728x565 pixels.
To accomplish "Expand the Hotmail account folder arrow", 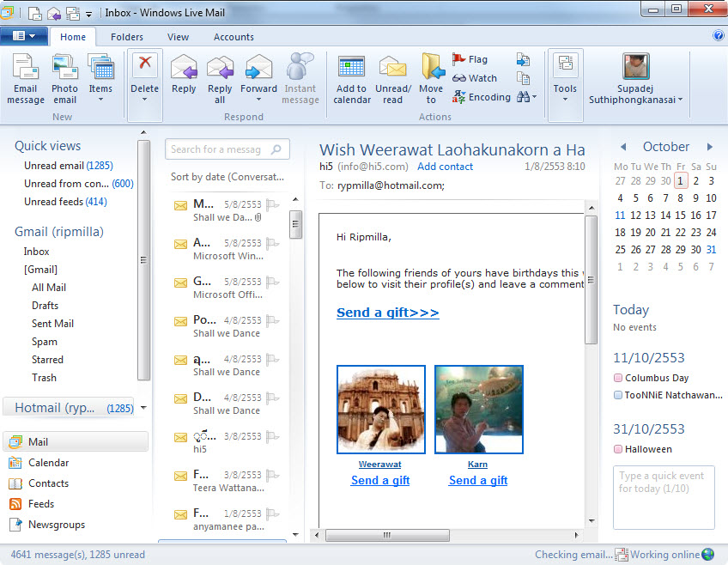I will 143,408.
